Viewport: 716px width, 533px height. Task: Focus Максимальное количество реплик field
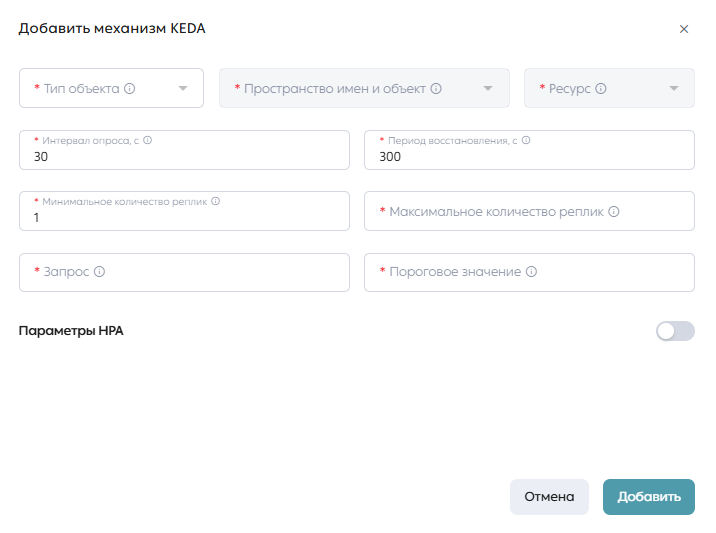click(x=530, y=211)
